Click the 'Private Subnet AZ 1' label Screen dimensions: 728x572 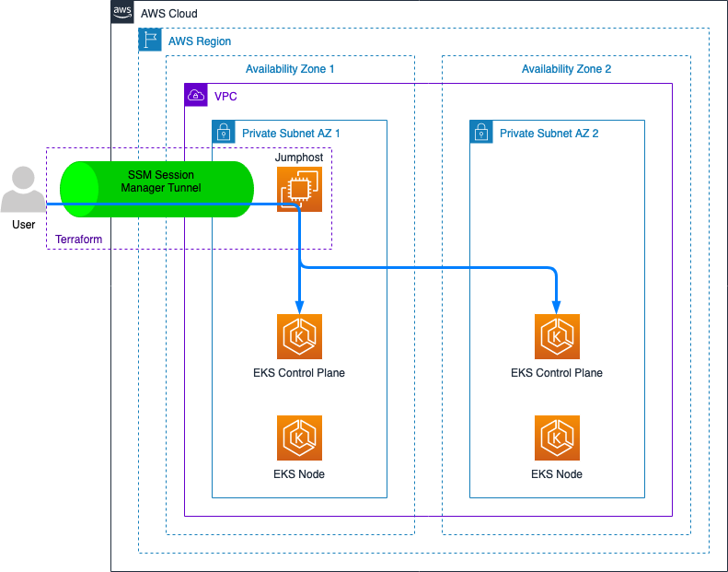coord(291,134)
